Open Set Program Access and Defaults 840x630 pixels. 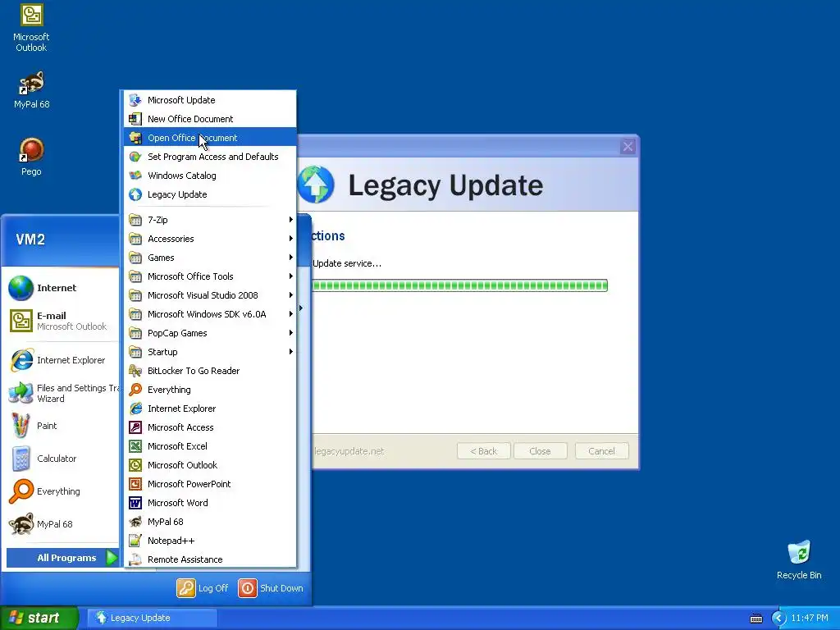[209, 157]
